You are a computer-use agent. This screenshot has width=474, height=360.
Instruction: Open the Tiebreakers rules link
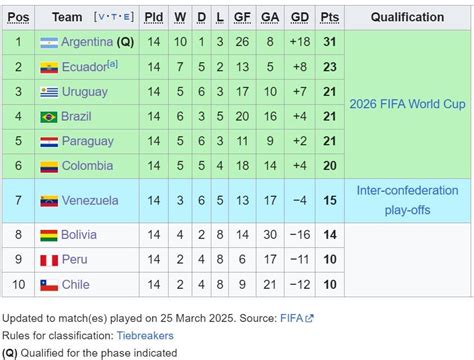pos(145,335)
